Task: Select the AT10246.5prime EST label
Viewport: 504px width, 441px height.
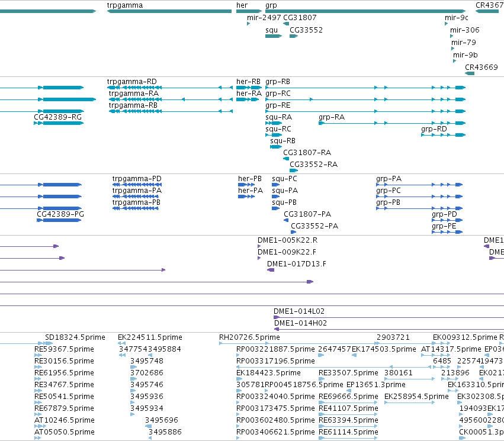Action: pos(65,420)
